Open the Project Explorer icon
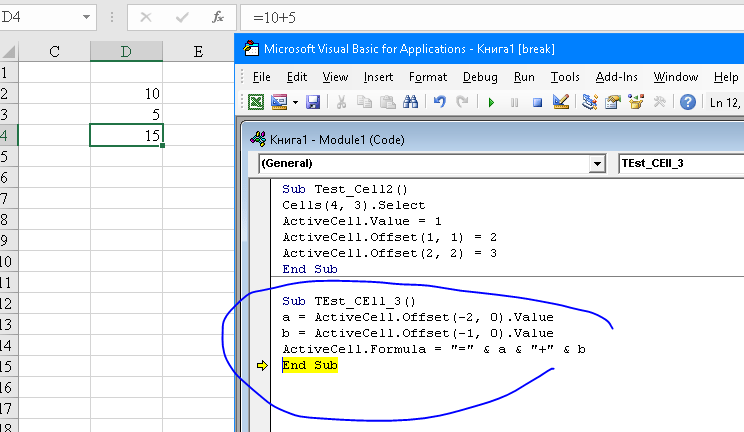The image size is (744, 432). coord(589,102)
